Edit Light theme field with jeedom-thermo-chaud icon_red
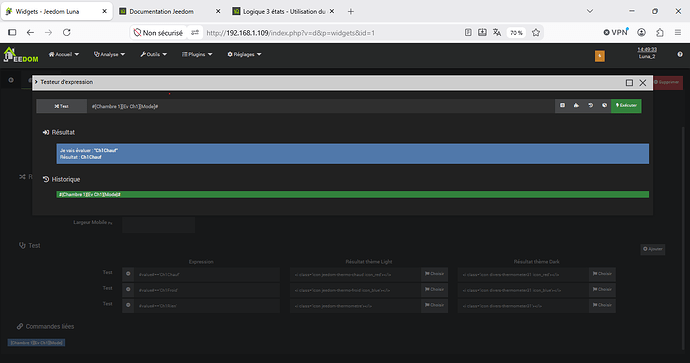690x363 pixels. (x=355, y=274)
